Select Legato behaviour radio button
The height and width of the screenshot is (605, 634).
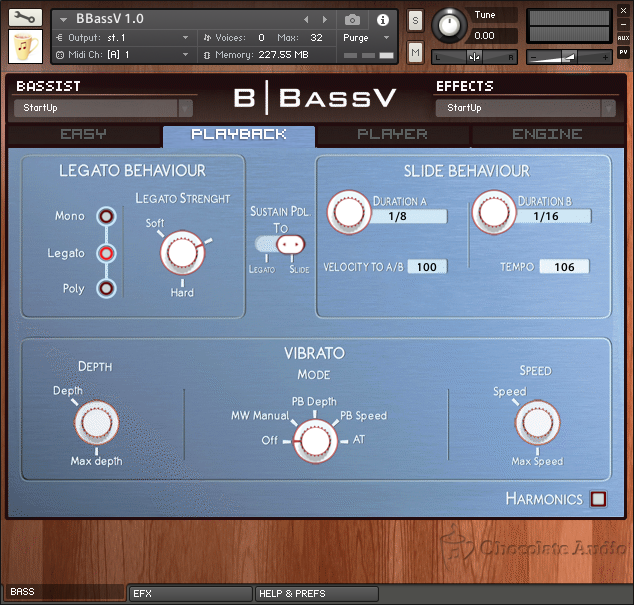[106, 253]
